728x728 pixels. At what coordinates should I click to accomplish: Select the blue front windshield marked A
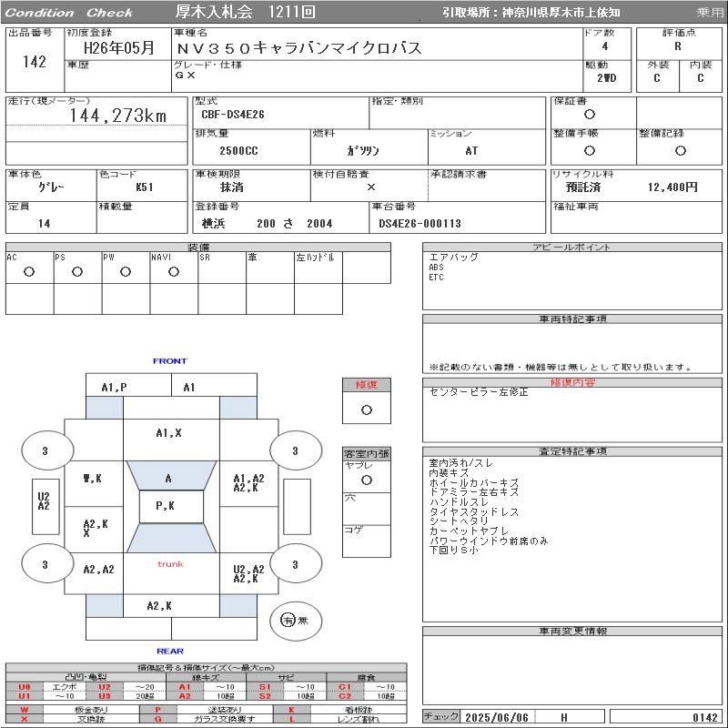coord(169,477)
